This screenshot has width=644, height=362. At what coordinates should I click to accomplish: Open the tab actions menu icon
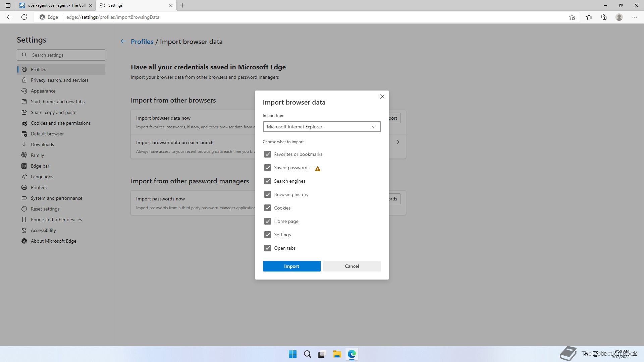coord(8,5)
